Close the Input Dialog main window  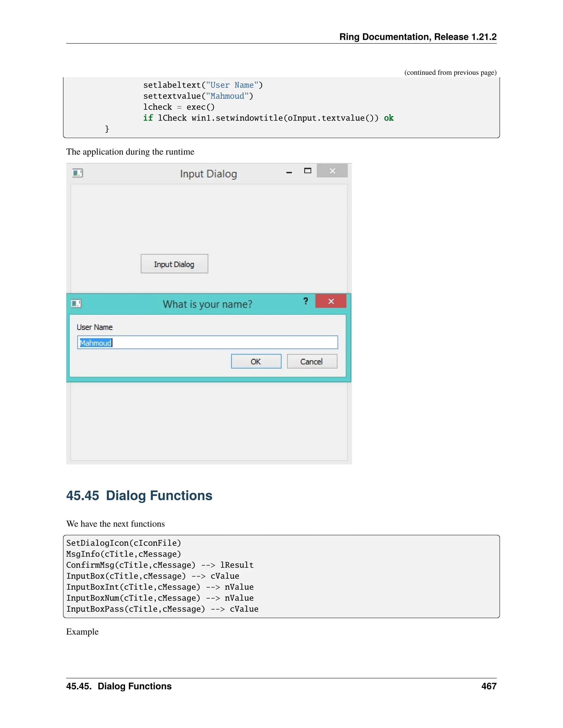coord(332,171)
